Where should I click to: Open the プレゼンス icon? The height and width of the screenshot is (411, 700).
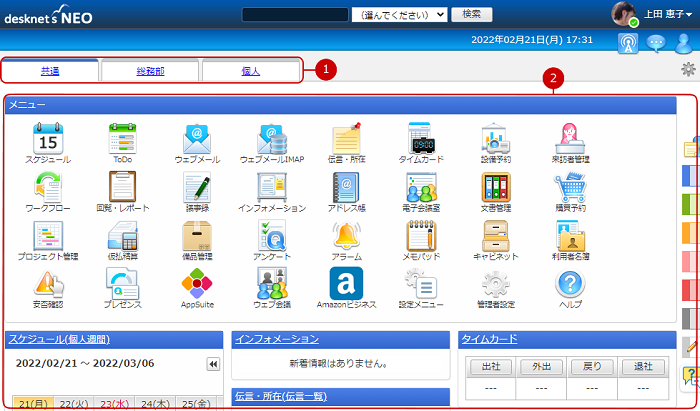point(122,284)
